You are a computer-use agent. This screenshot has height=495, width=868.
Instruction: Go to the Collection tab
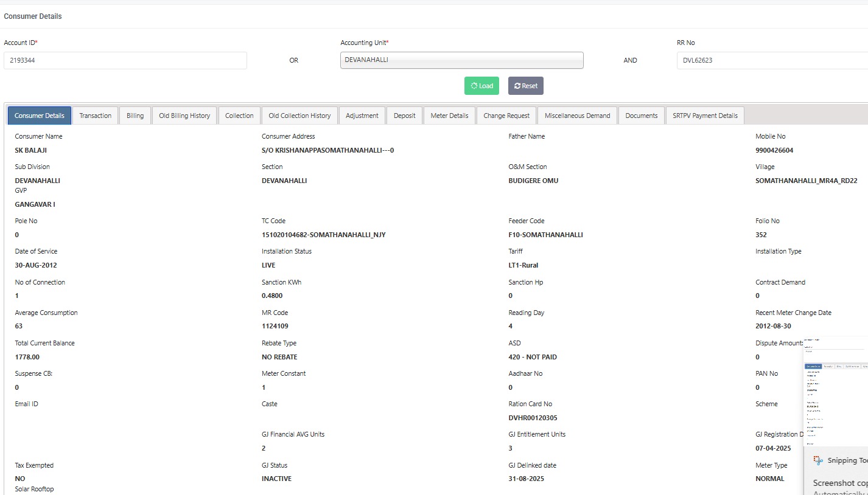[239, 116]
